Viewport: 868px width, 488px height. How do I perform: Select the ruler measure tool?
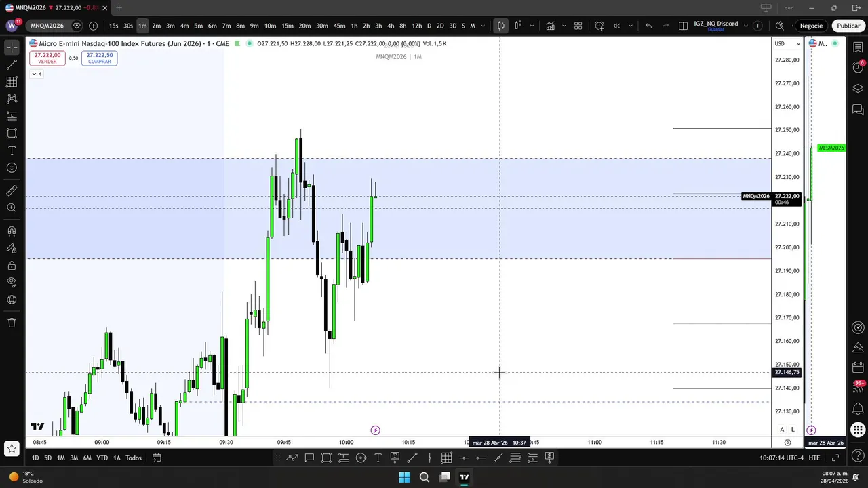click(x=12, y=190)
